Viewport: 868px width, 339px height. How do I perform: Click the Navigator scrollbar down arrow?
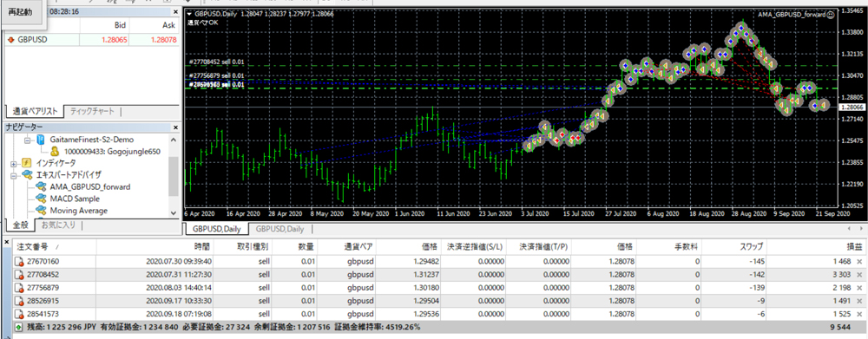pos(174,213)
